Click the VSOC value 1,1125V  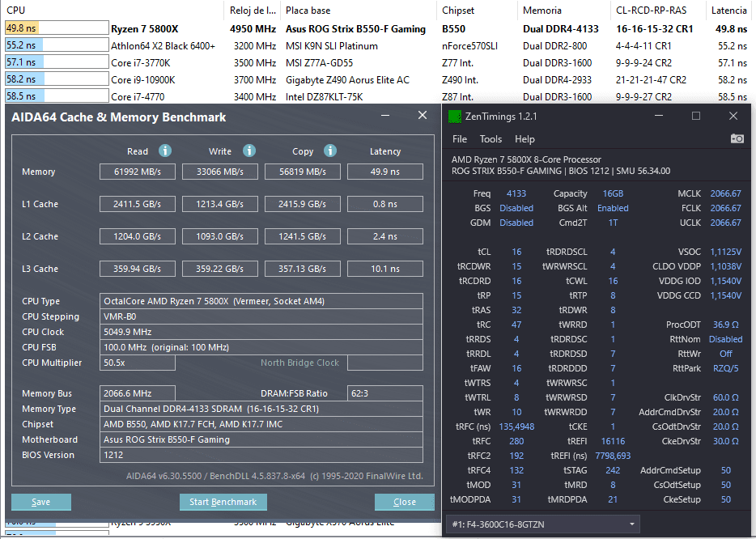click(x=725, y=252)
